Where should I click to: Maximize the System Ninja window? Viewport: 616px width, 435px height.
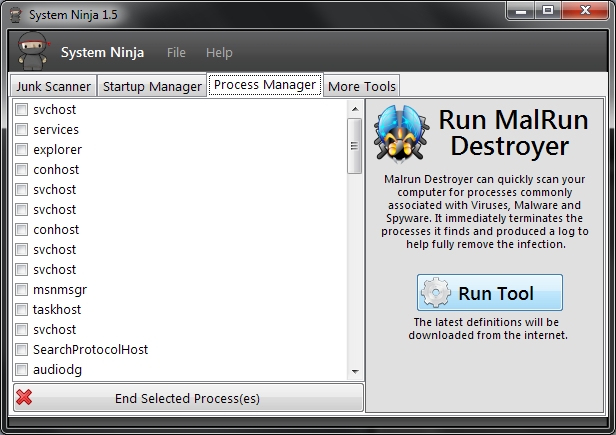tap(548, 11)
